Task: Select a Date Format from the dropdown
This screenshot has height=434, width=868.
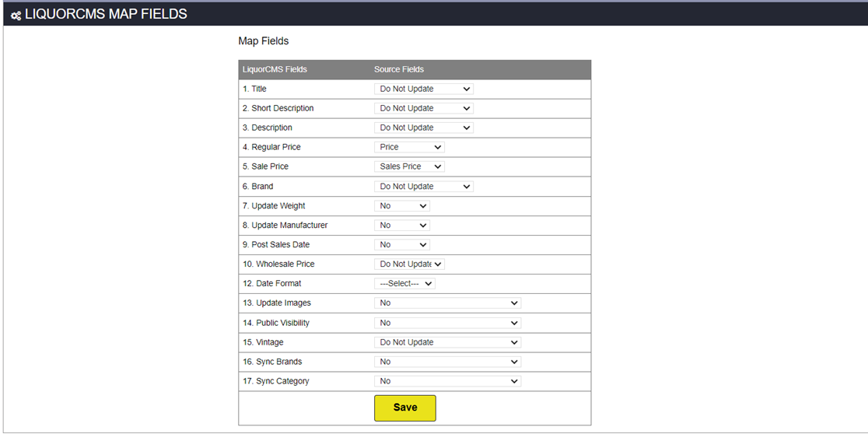Action: pyautogui.click(x=404, y=283)
